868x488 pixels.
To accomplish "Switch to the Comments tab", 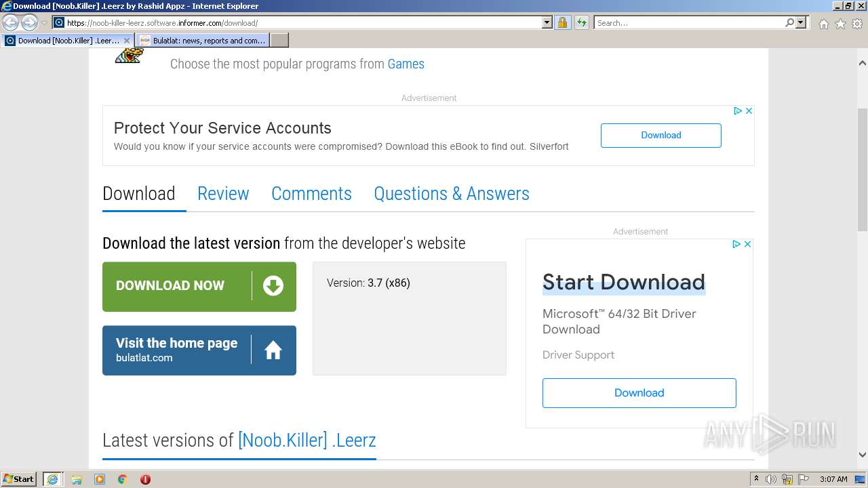I will pos(311,194).
